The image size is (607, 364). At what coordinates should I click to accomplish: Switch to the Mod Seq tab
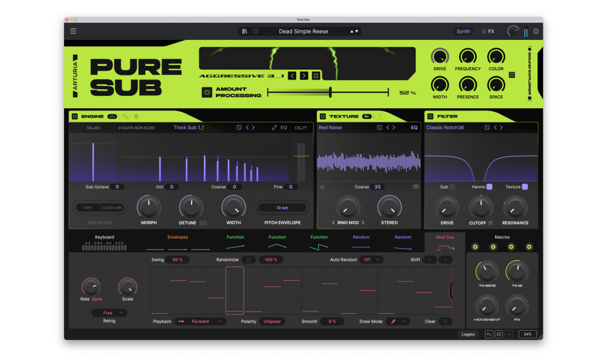pyautogui.click(x=445, y=243)
